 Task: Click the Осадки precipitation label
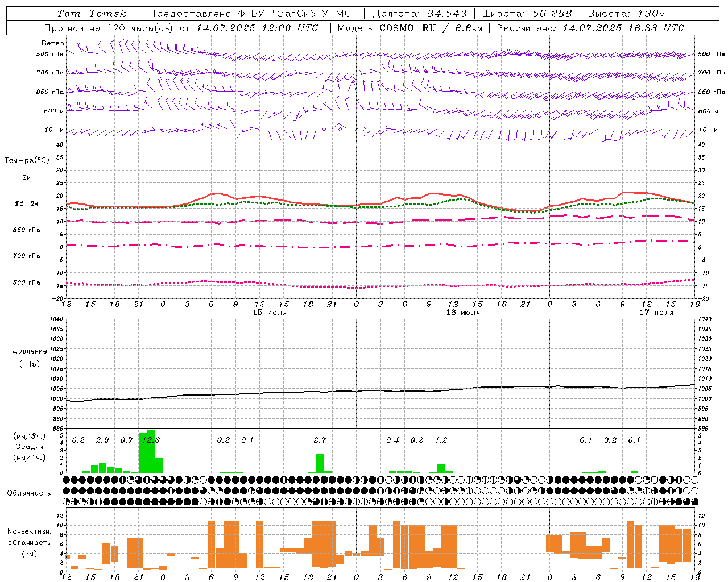[x=29, y=447]
